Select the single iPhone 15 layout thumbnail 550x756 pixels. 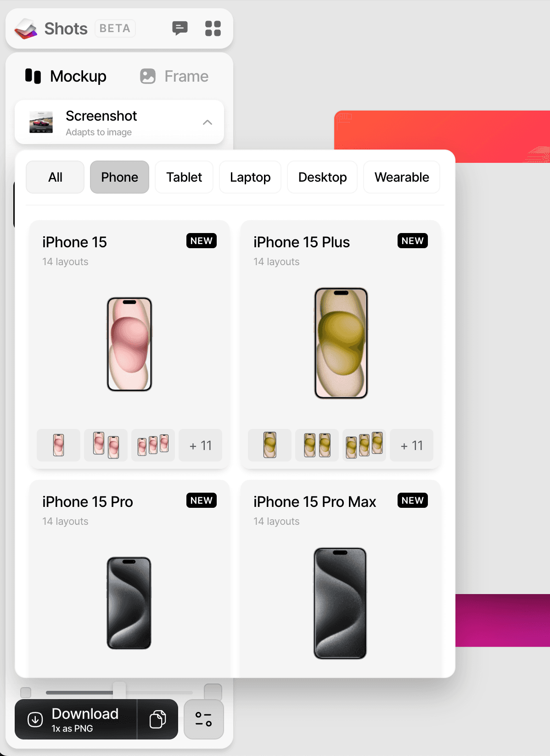(58, 445)
